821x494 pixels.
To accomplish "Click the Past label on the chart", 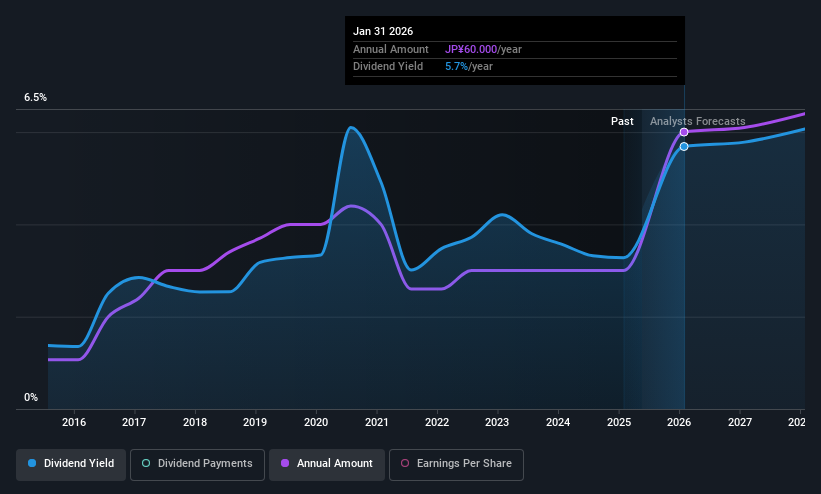I will click(x=622, y=122).
